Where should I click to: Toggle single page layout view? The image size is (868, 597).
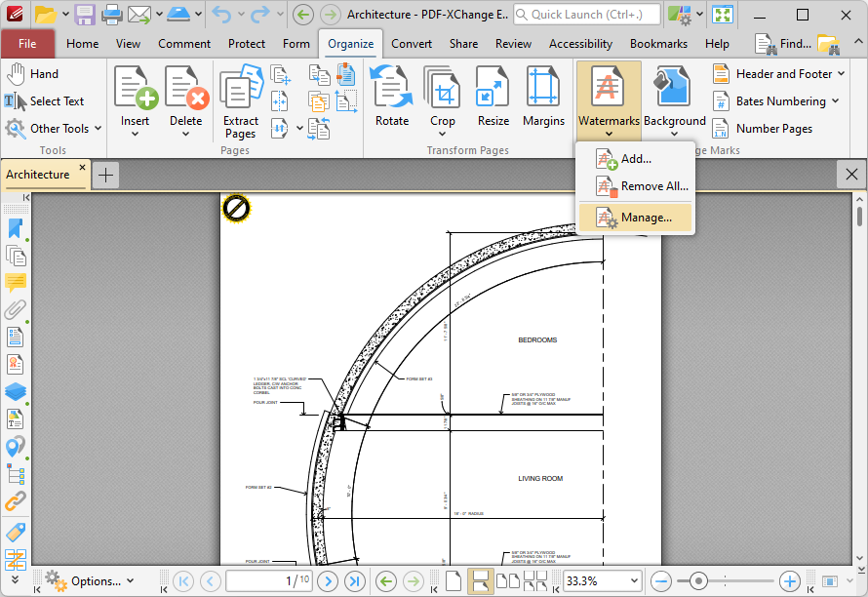[453, 581]
